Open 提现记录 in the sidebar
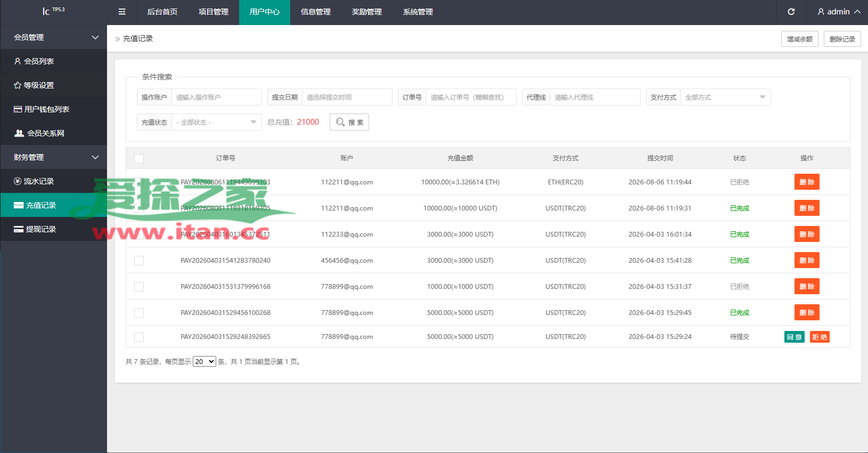This screenshot has width=868, height=453. [x=53, y=229]
